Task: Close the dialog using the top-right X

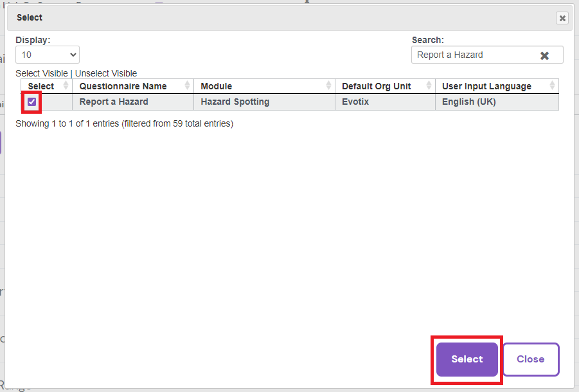Action: 562,18
